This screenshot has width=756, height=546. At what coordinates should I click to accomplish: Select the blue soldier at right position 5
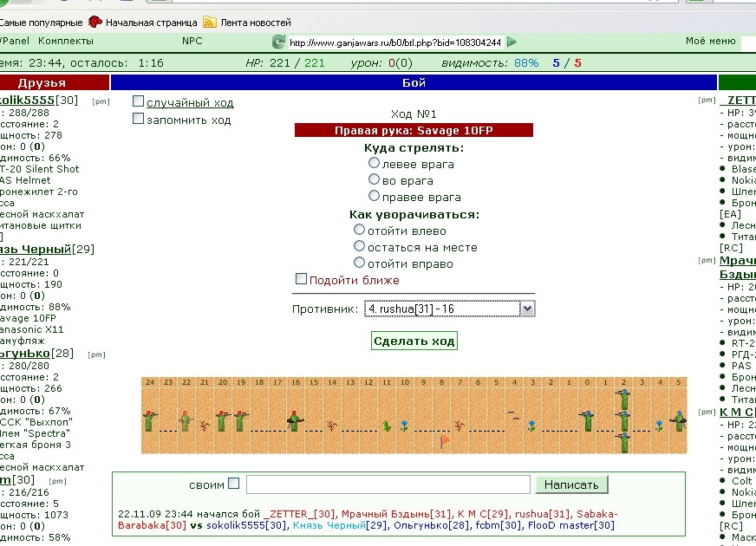pos(679,420)
